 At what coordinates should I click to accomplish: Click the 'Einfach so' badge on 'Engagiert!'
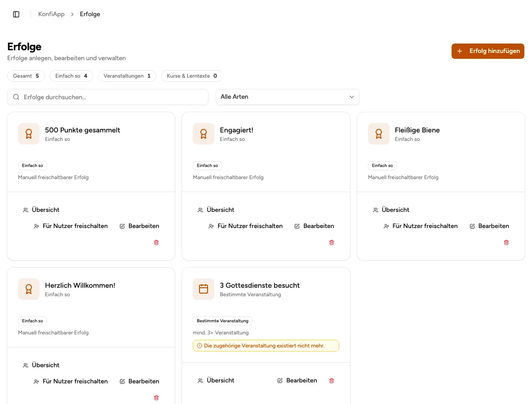tap(207, 166)
